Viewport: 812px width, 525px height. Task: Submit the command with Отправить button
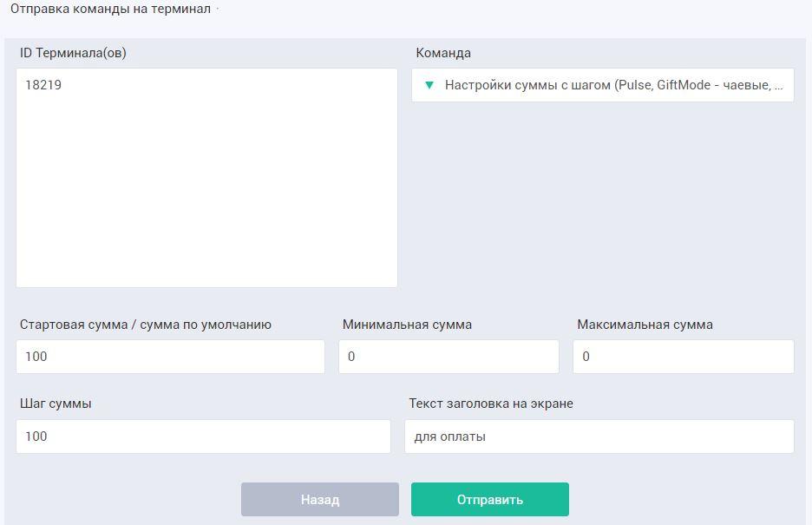(x=490, y=499)
